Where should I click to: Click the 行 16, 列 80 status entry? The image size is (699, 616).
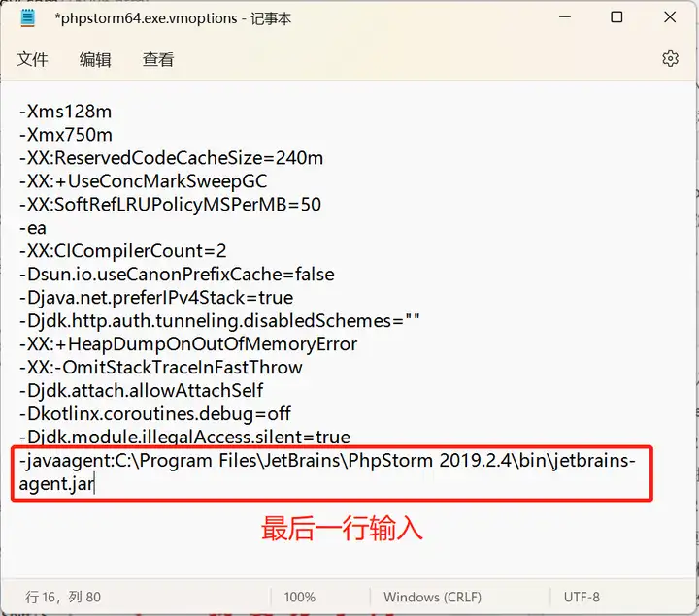63,597
